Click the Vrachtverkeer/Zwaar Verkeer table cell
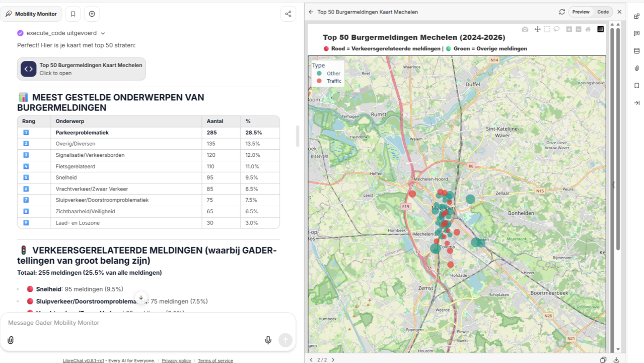 pos(126,189)
